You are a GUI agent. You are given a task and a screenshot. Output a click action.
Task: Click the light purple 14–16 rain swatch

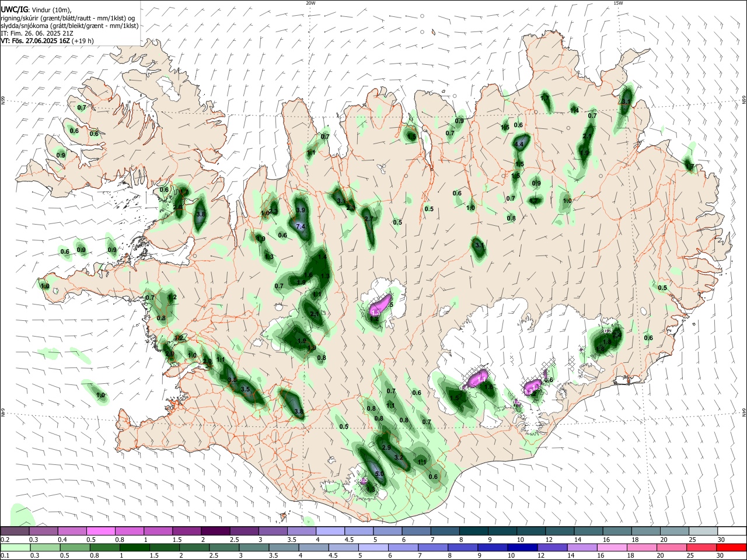coord(581,547)
